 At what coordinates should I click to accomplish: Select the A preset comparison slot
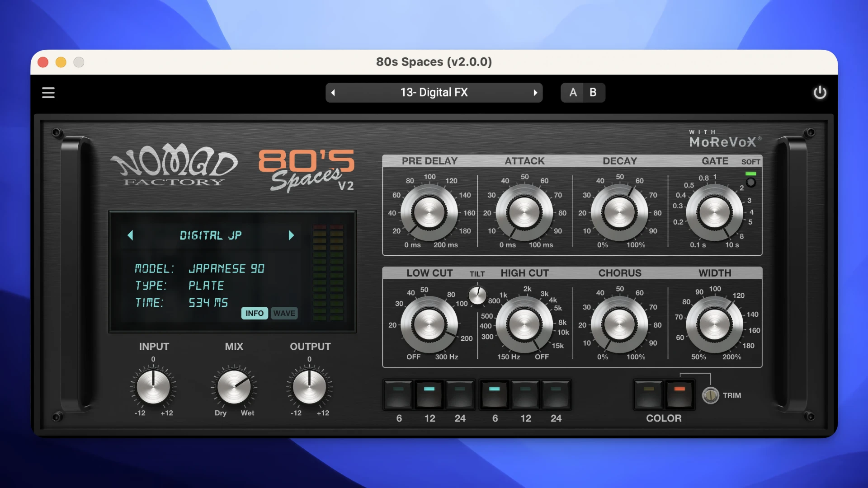(x=573, y=93)
